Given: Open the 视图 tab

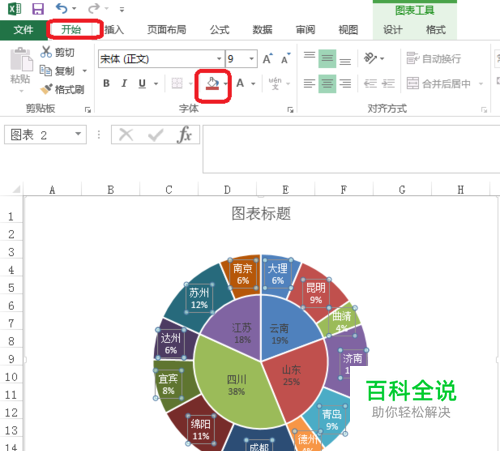Looking at the screenshot, I should [x=348, y=30].
